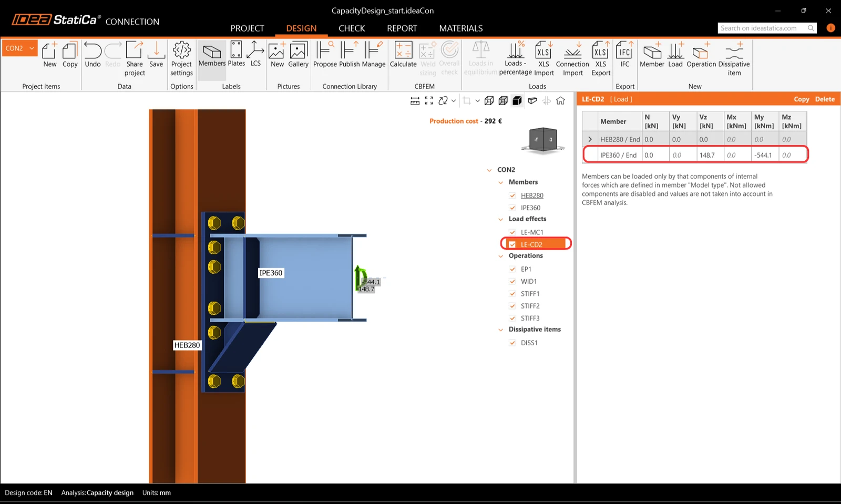
Task: Uncheck the IPE360 member checkbox
Action: pyautogui.click(x=512, y=208)
